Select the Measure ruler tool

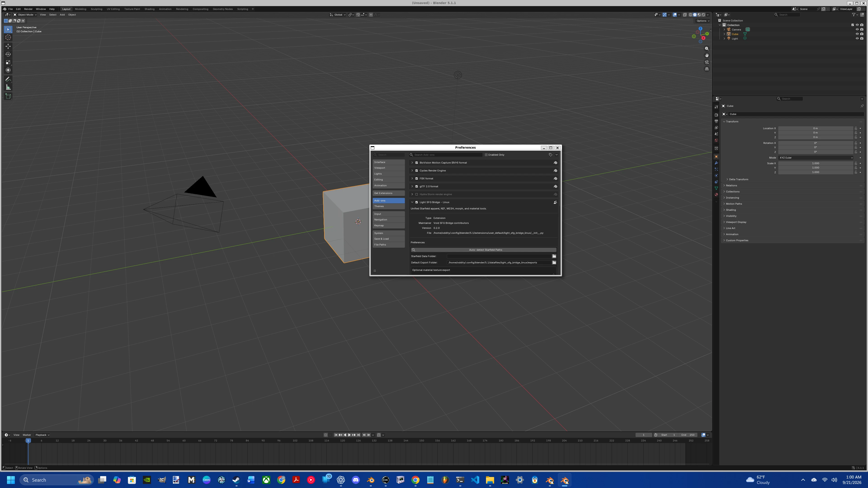[8, 87]
